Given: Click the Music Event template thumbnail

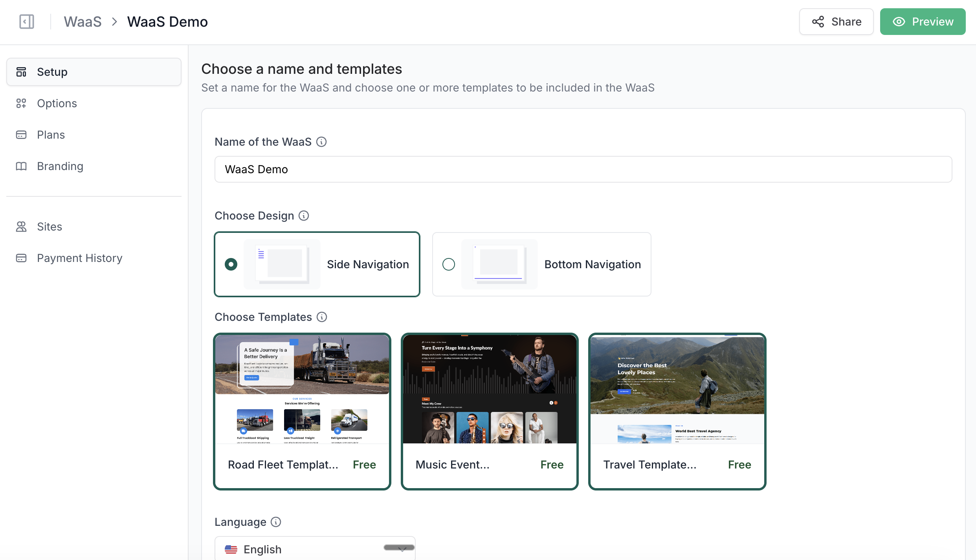Looking at the screenshot, I should [490, 389].
